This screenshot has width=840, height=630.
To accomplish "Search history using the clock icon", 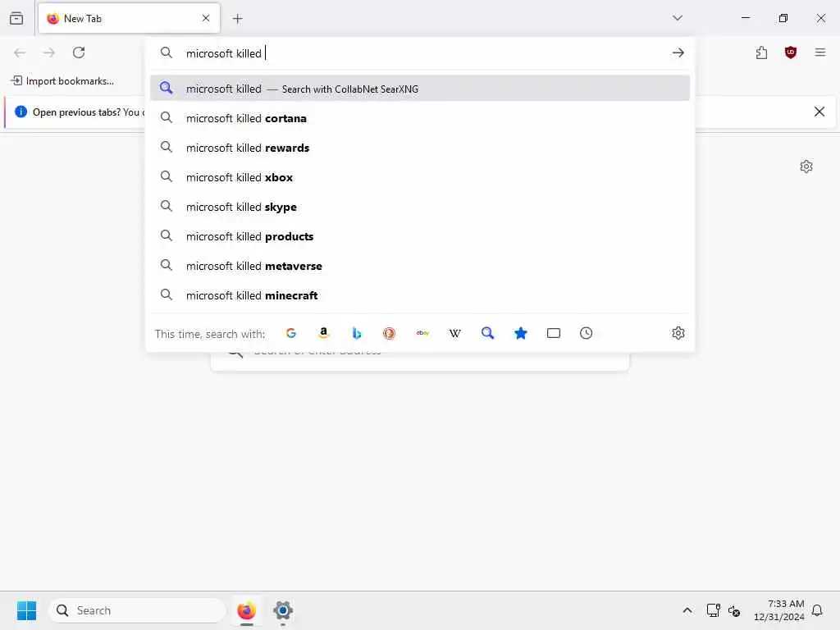I will (x=586, y=333).
